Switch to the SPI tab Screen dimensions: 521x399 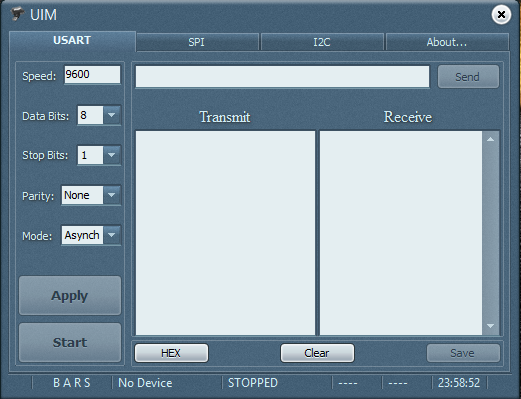pos(197,42)
